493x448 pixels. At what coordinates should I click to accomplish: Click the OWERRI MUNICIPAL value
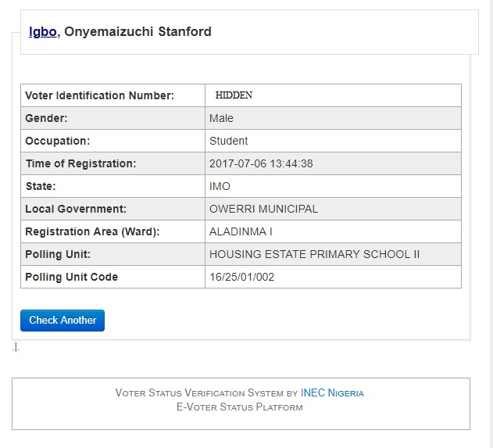pos(263,209)
